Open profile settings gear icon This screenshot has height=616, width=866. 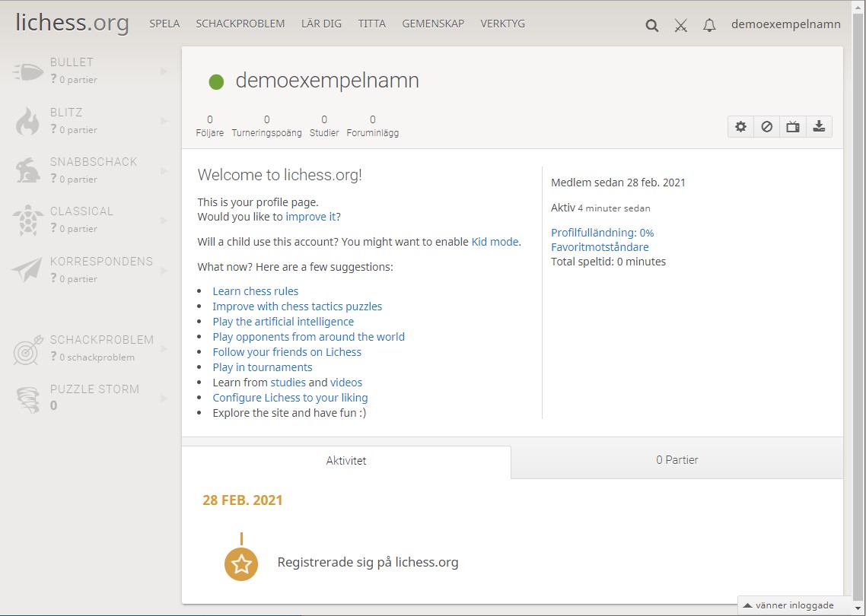tap(740, 127)
